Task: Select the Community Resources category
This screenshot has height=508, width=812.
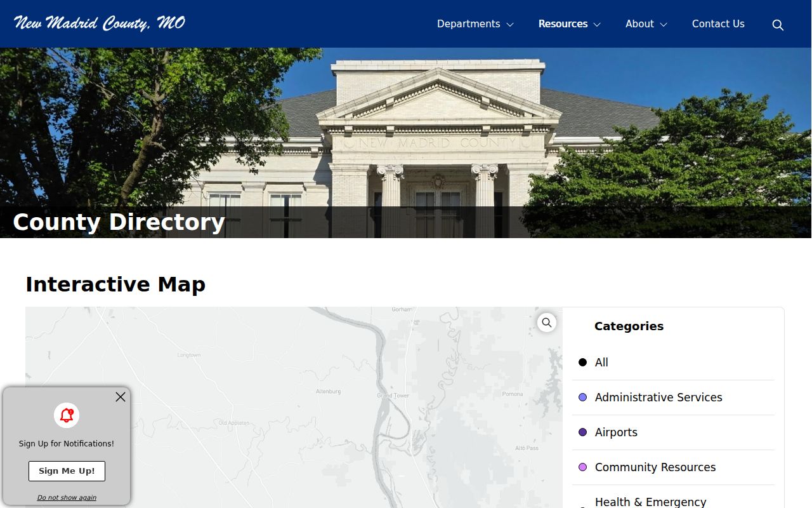Action: pos(673,467)
